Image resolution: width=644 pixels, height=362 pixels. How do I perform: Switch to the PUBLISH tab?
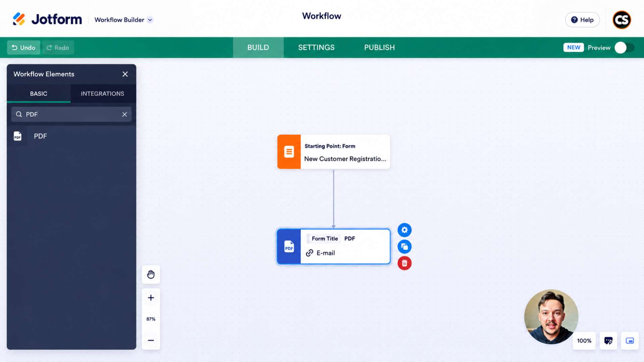tap(379, 48)
